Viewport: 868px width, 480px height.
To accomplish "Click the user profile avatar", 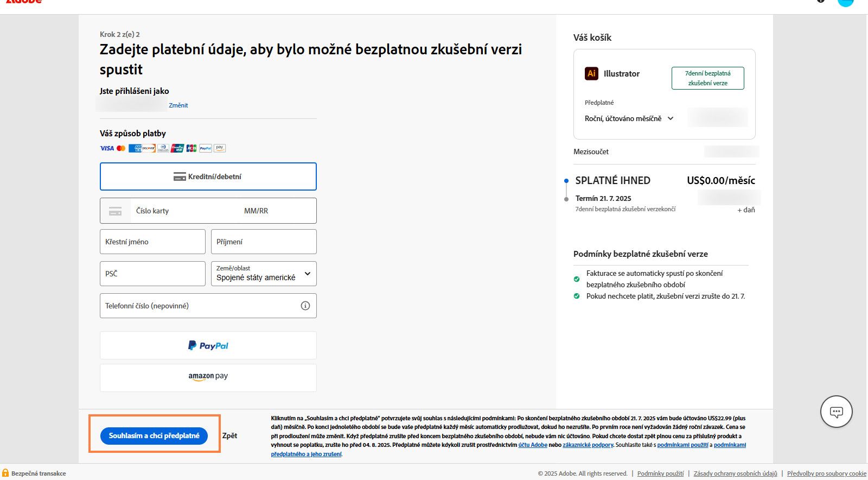I will pos(845,2).
